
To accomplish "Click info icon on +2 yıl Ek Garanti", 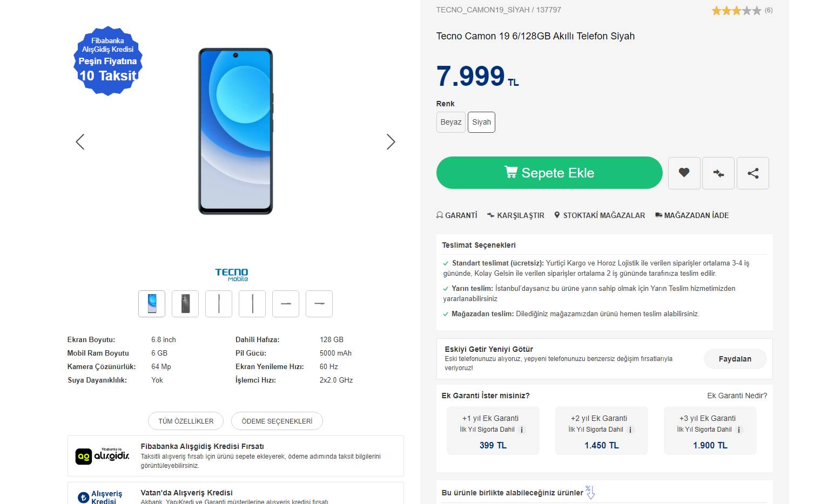I will click(630, 430).
